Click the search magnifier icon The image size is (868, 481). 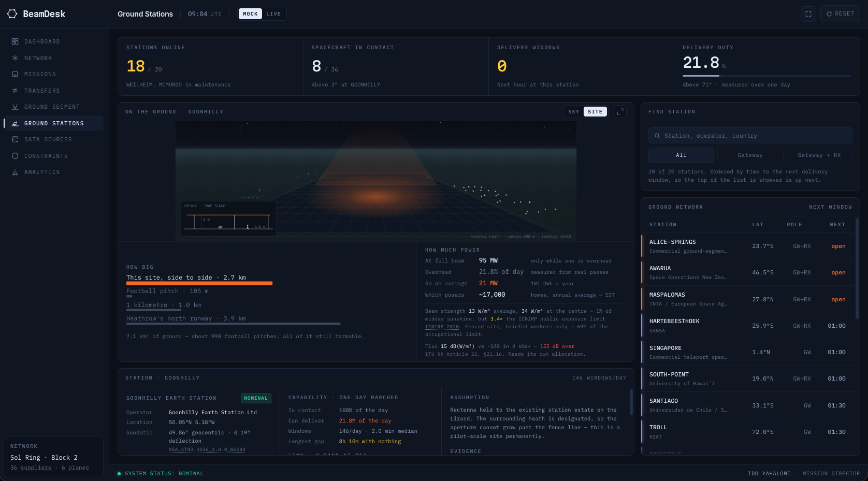coord(657,136)
